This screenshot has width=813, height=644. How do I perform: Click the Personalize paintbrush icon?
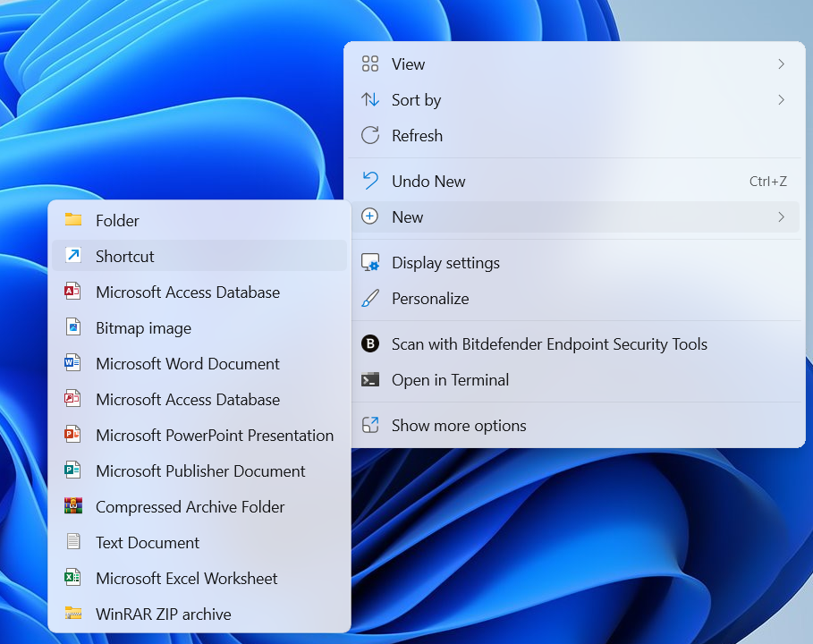[x=370, y=298]
